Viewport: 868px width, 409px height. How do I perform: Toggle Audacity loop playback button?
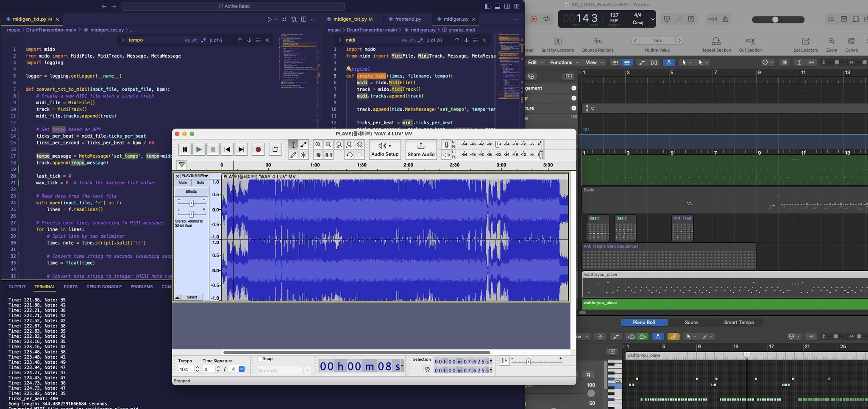[x=275, y=149]
